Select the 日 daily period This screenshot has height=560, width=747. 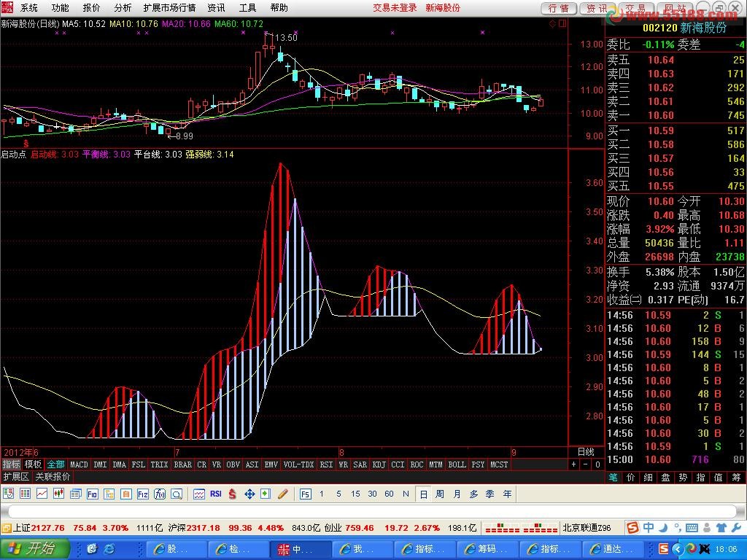coord(423,494)
